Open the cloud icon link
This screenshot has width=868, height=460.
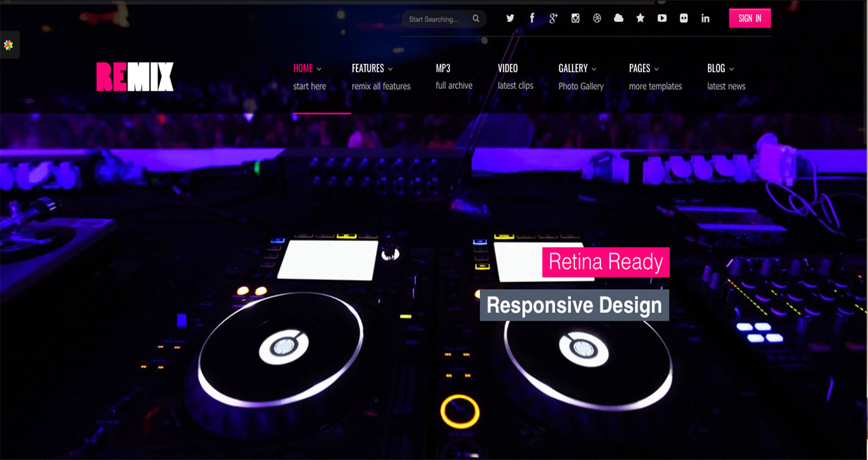click(618, 19)
